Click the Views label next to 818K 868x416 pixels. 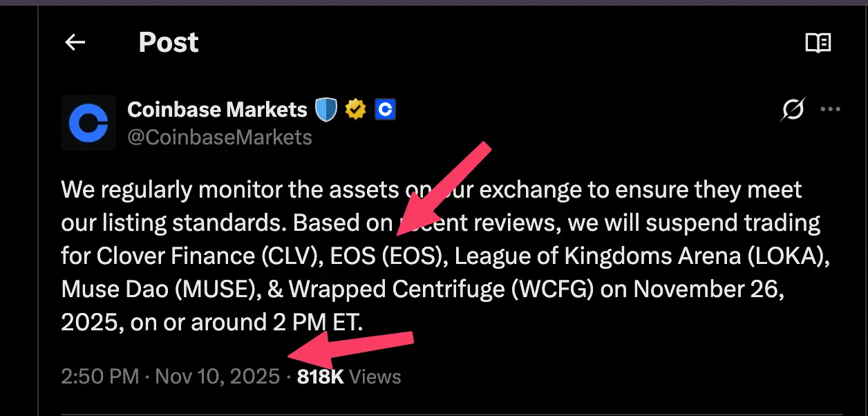[x=374, y=377]
